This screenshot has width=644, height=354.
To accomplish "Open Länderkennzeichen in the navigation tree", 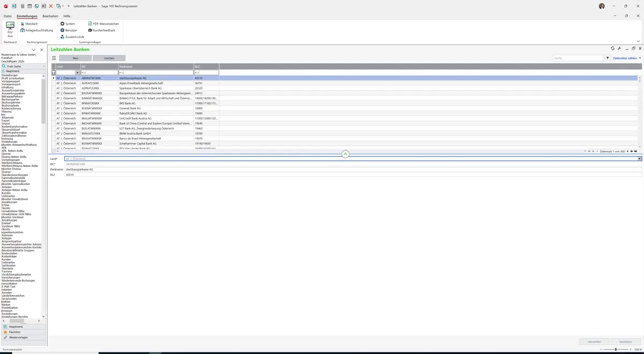I will coord(13,296).
